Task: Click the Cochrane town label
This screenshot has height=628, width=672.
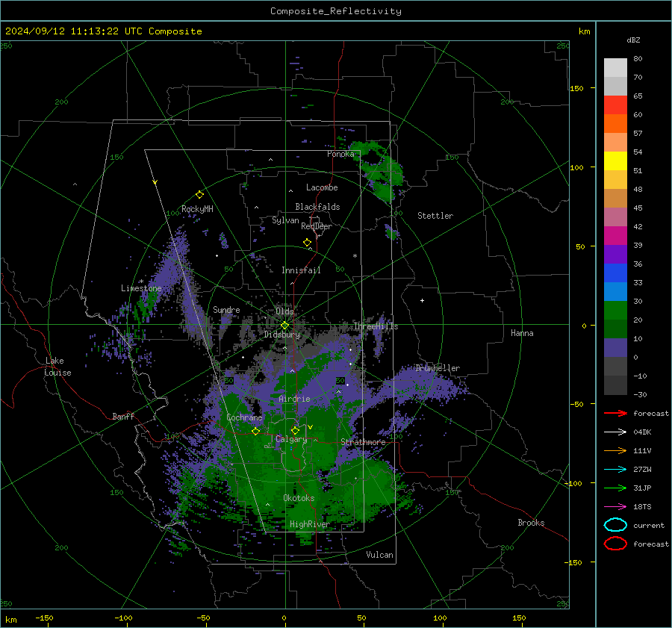Action: [x=244, y=417]
